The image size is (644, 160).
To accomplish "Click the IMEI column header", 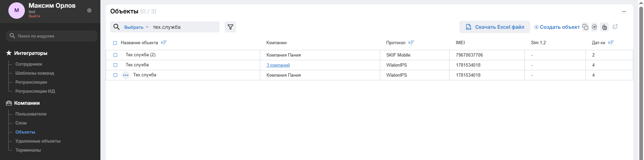I will 460,43.
